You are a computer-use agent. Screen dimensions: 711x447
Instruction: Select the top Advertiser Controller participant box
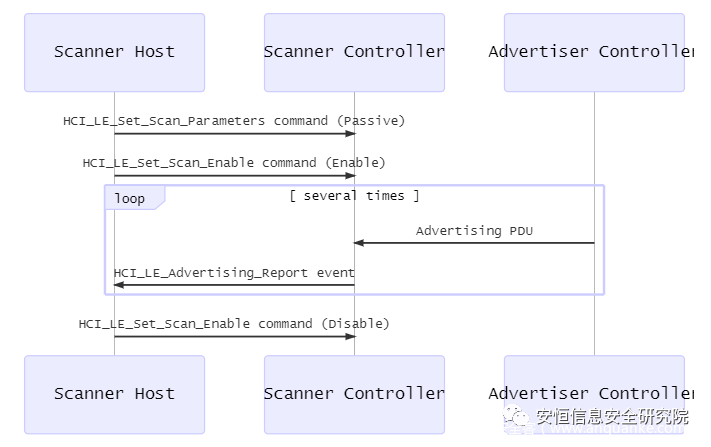(594, 52)
